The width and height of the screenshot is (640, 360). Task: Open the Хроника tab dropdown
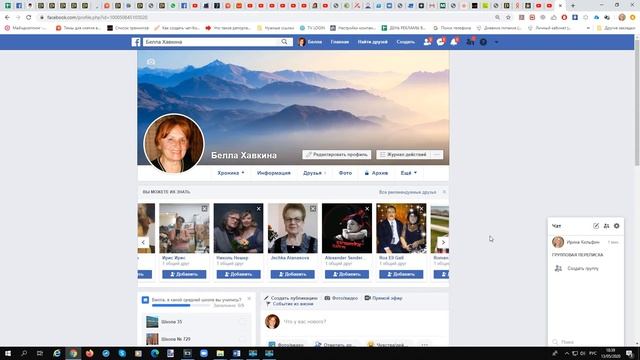coord(231,173)
